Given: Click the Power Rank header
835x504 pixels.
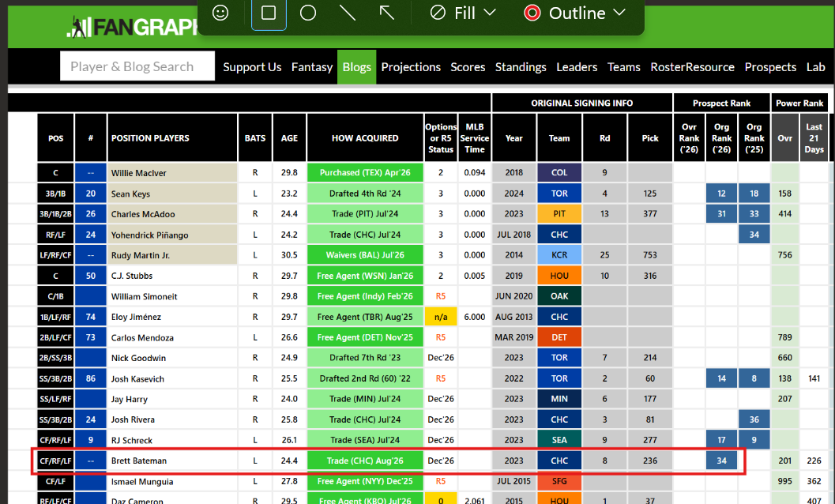Looking at the screenshot, I should [799, 103].
